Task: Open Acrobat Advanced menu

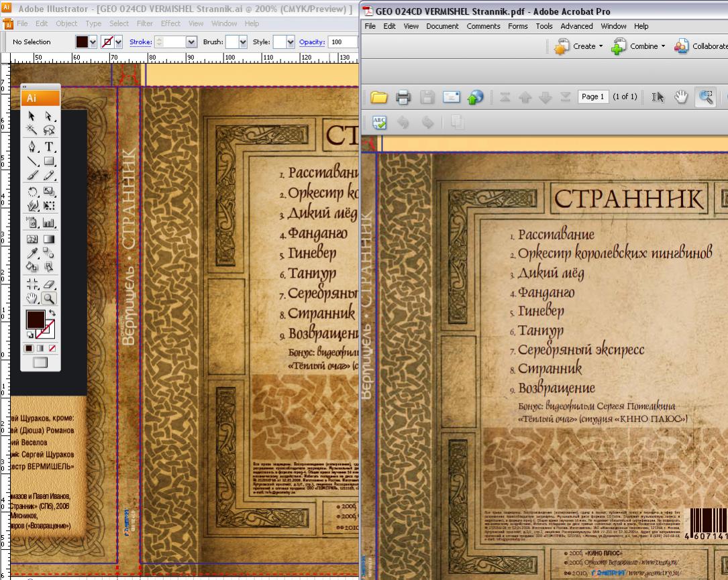Action: click(576, 26)
